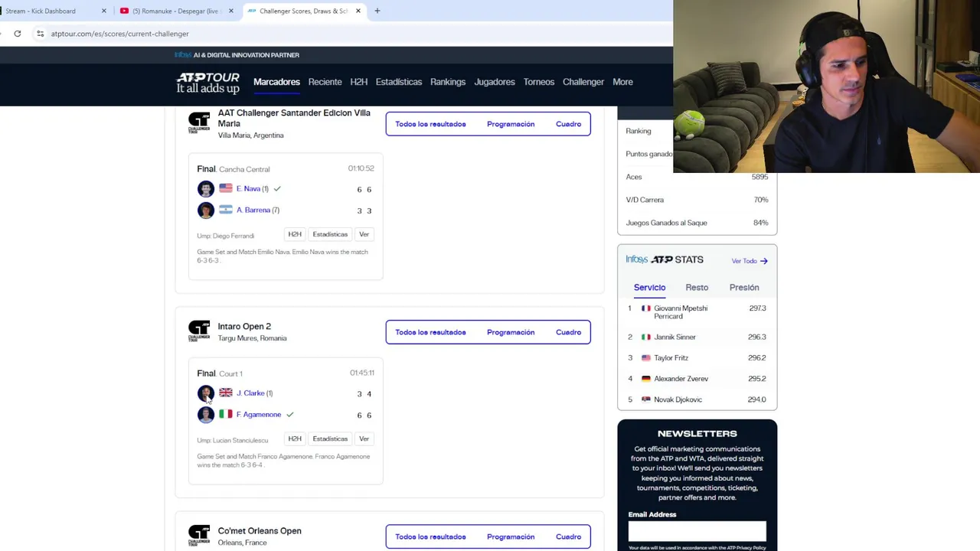Select the Servicio stats tab
Image resolution: width=980 pixels, height=551 pixels.
click(x=649, y=288)
